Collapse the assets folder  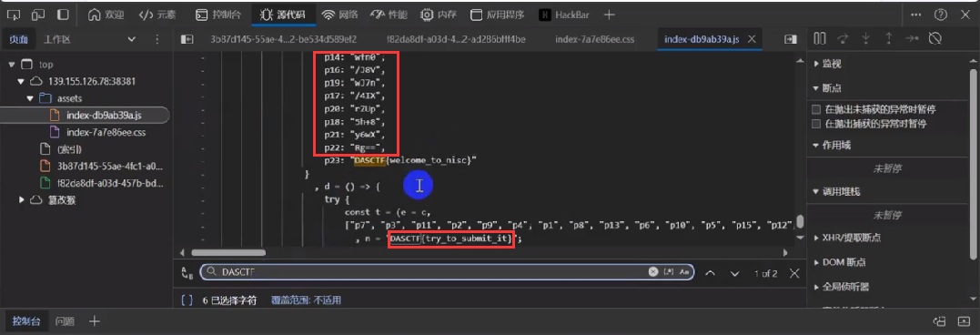pyautogui.click(x=30, y=98)
